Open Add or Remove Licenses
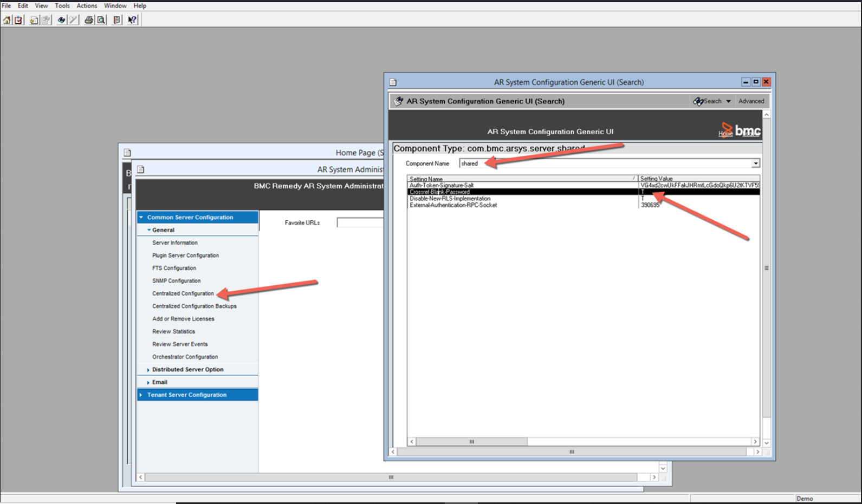Viewport: 862px width, 504px height. tap(183, 319)
